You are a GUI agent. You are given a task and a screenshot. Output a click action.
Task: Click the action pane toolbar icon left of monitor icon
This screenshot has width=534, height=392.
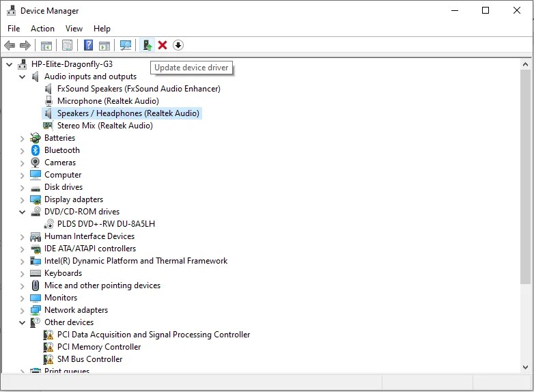coord(104,45)
